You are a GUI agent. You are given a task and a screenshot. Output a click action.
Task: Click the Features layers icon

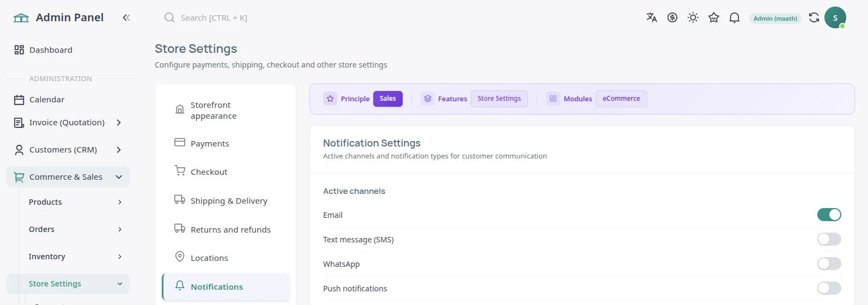[x=428, y=99]
